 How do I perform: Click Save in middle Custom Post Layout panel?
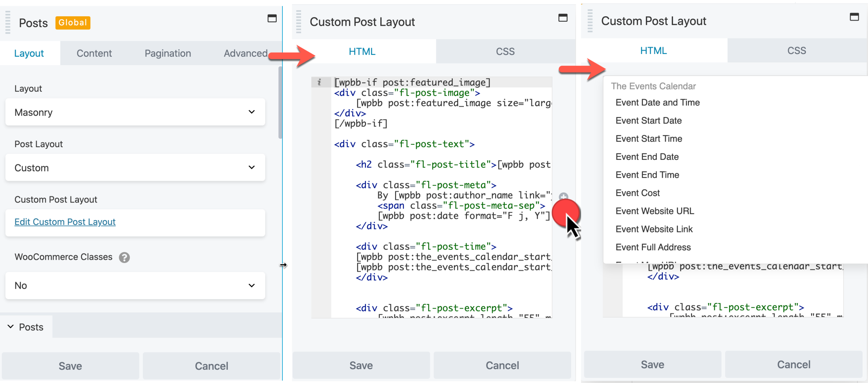361,365
